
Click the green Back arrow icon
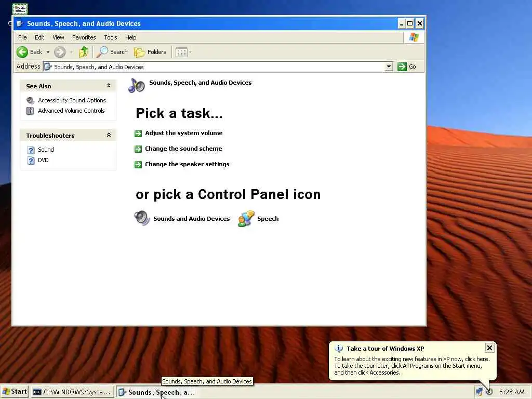(x=22, y=52)
